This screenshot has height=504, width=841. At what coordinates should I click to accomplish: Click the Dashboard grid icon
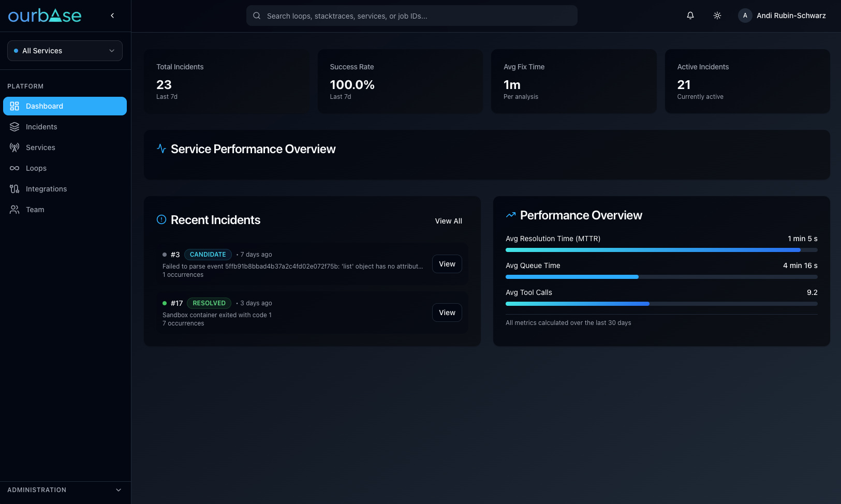[14, 106]
